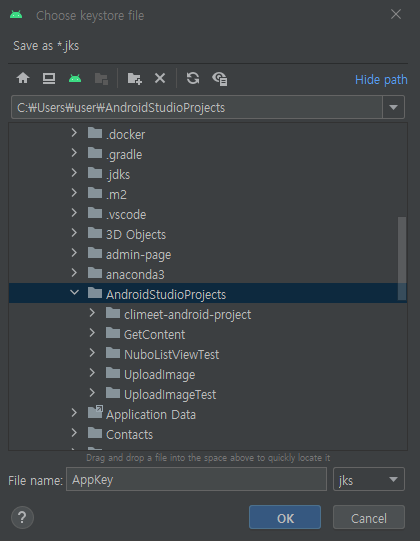Confirm with the OK button
Image resolution: width=420 pixels, height=541 pixels.
[x=285, y=517]
